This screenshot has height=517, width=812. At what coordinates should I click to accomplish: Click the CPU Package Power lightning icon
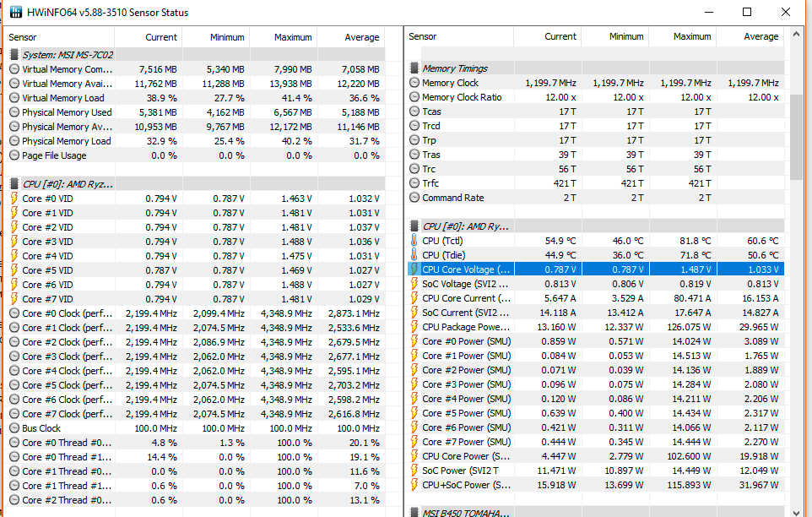[x=414, y=327]
